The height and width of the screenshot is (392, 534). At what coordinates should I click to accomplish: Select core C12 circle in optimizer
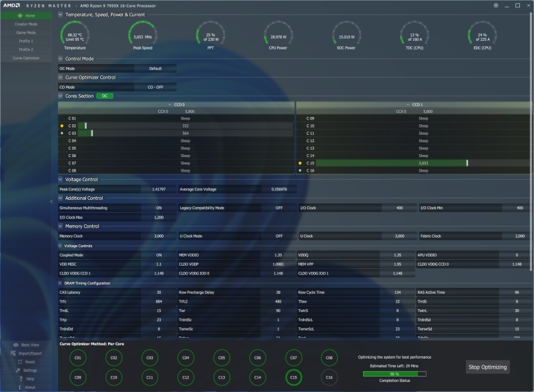[186, 377]
